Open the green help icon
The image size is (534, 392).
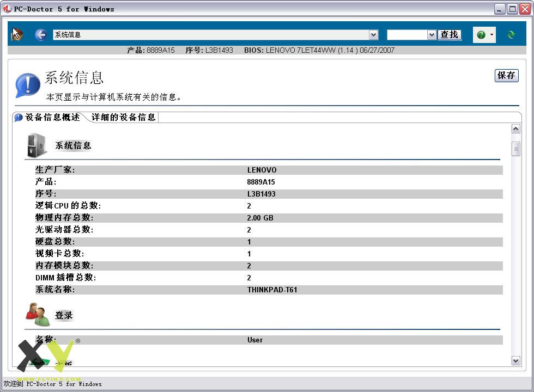tap(481, 35)
